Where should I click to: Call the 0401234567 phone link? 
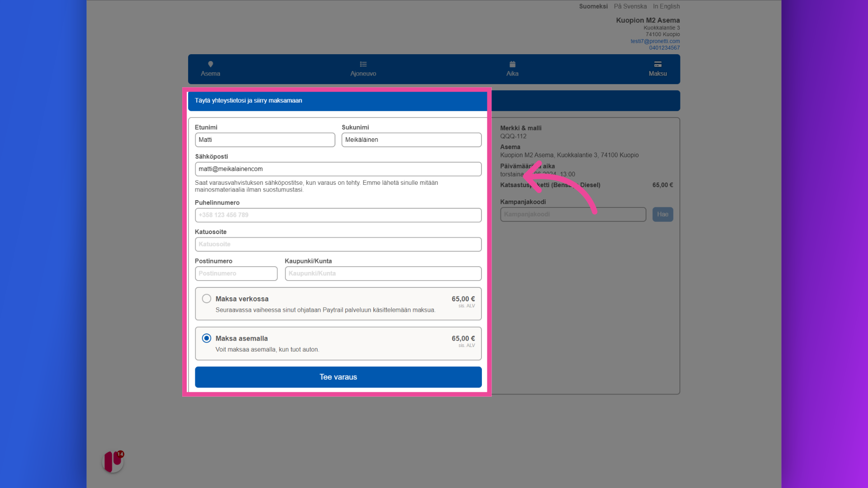tap(664, 48)
